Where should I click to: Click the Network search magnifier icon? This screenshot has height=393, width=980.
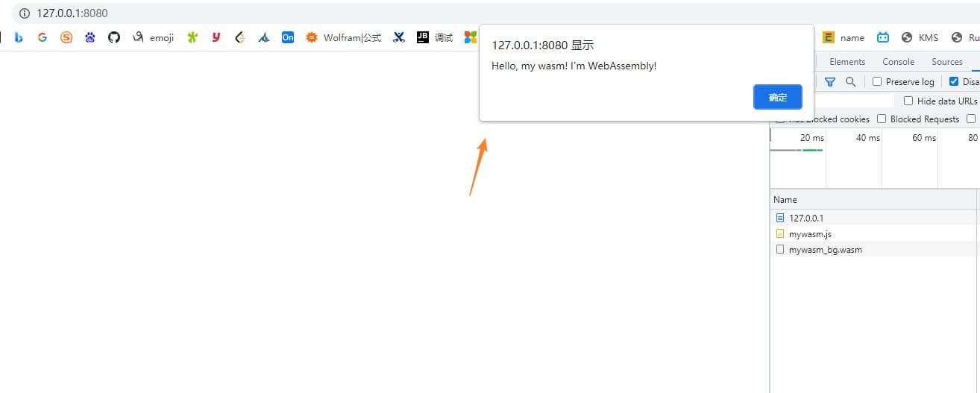pos(850,81)
